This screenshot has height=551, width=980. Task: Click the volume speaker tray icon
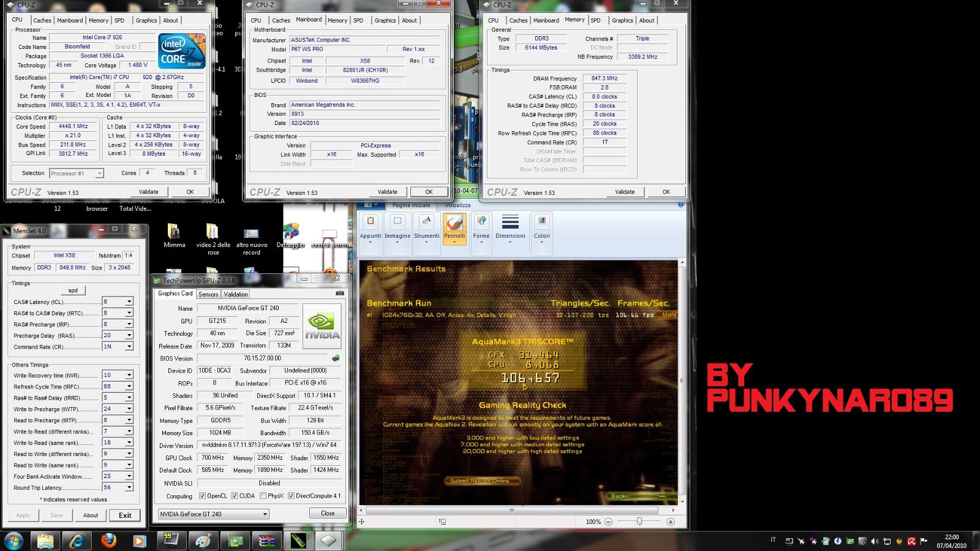[875, 541]
